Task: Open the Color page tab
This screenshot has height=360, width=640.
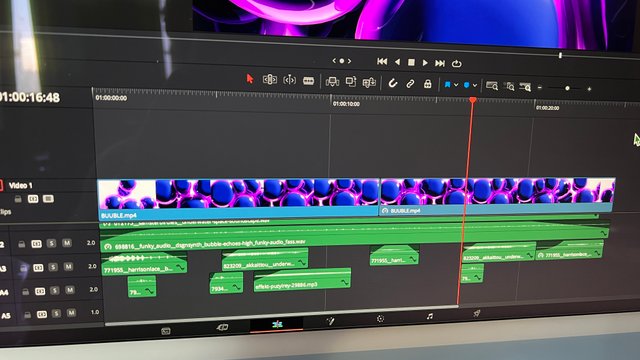Action: 380,319
